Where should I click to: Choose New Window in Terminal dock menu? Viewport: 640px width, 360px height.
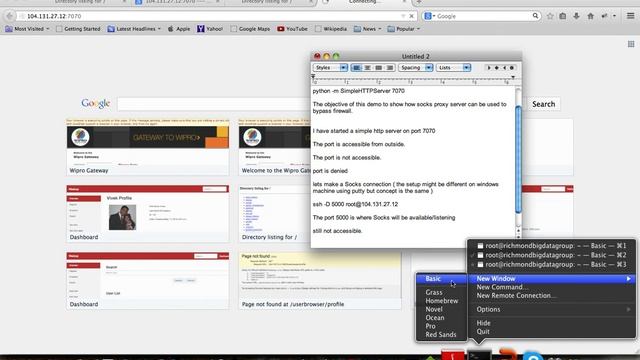click(552, 279)
